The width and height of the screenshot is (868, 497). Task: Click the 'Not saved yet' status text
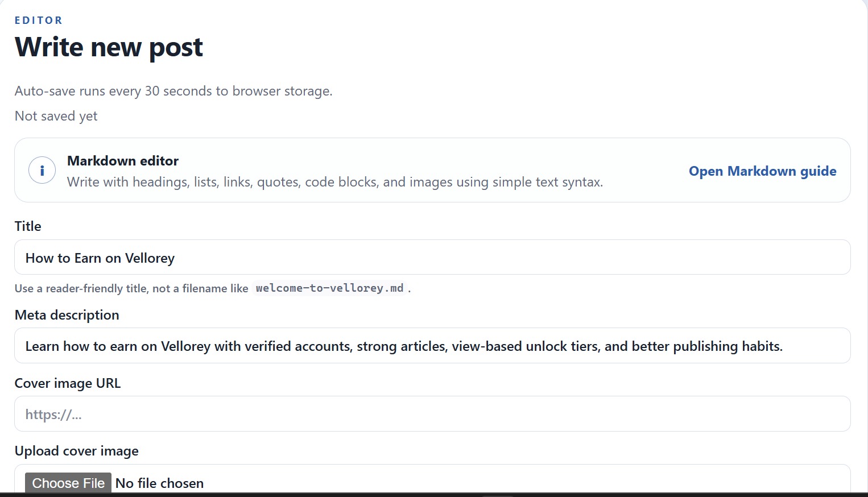point(56,116)
